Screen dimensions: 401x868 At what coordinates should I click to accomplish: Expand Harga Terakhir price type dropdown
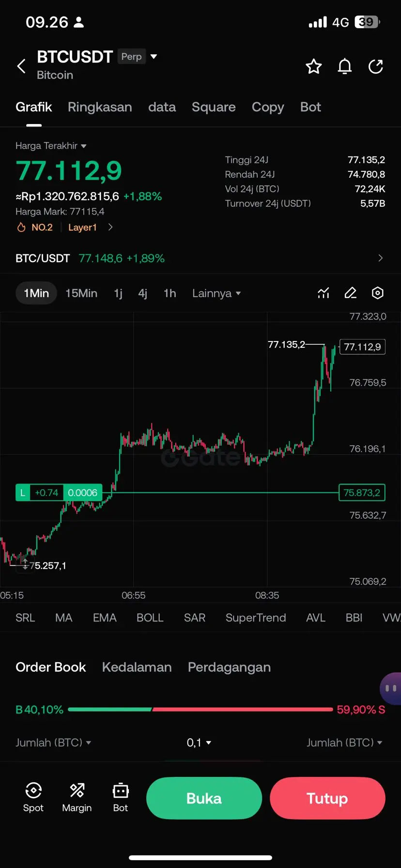(x=83, y=146)
